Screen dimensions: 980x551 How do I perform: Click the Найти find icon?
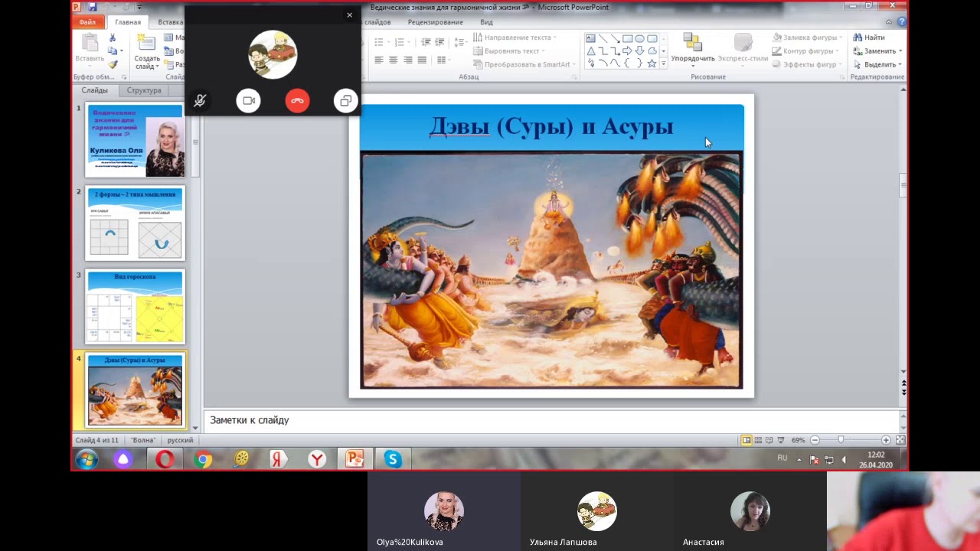tap(869, 37)
